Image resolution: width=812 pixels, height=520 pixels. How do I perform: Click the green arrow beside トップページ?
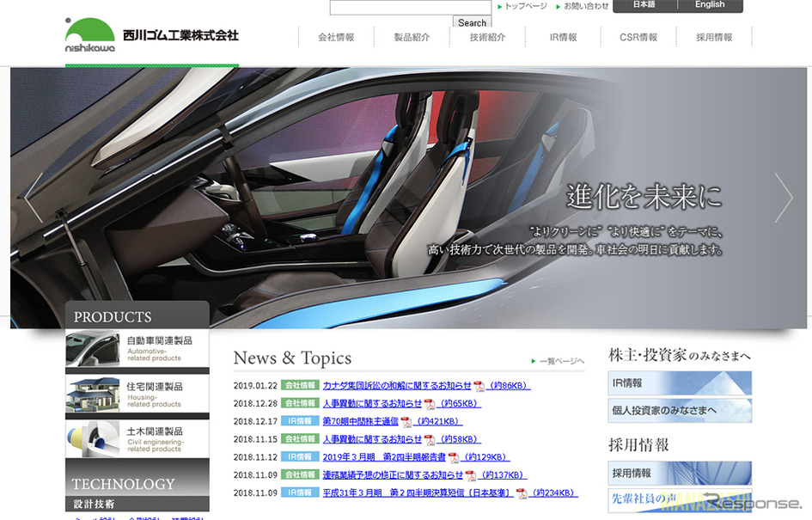tap(500, 7)
